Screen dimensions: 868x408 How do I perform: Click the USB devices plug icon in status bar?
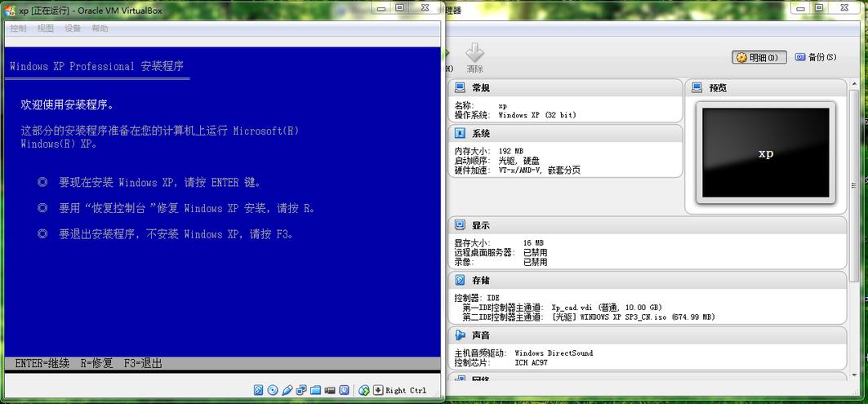287,390
